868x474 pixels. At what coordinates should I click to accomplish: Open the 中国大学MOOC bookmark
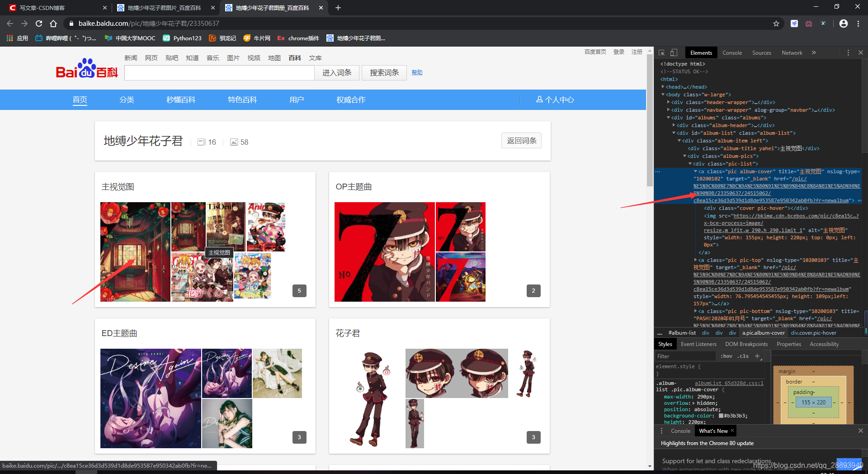point(130,38)
